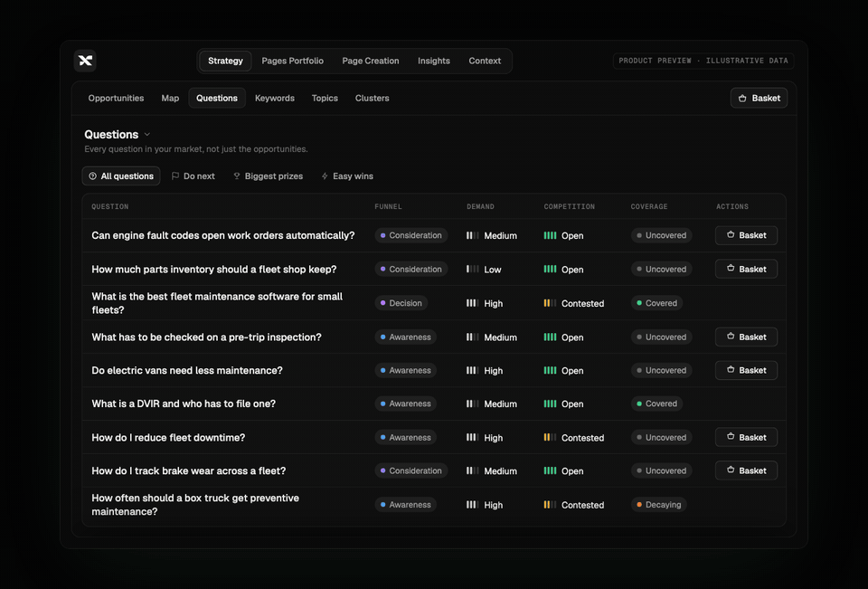Click Medium demand in pre-trip inspection row
868x589 pixels.
coord(492,337)
